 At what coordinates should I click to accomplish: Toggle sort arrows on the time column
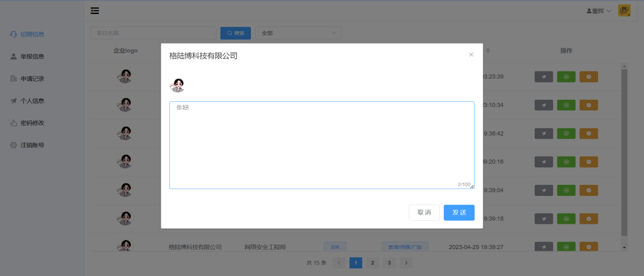click(x=488, y=51)
